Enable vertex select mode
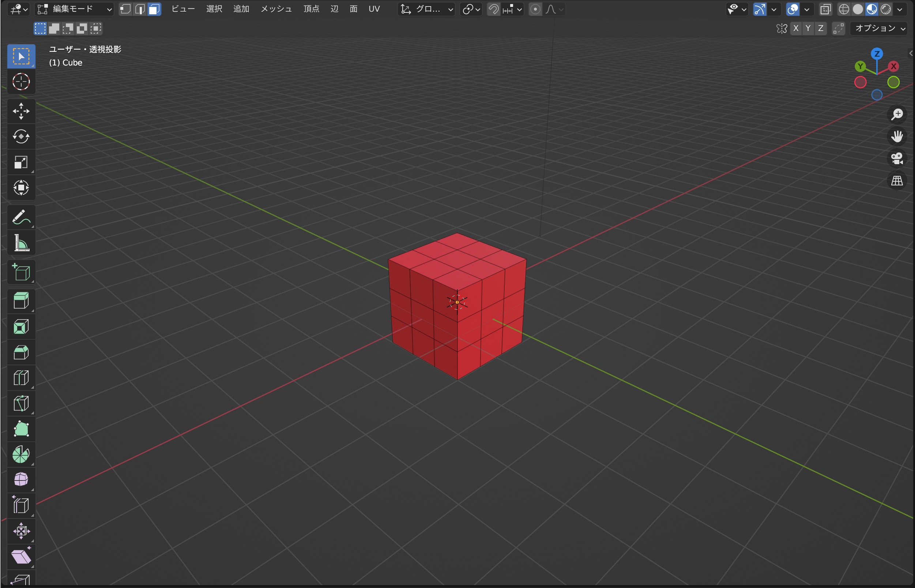 click(x=126, y=9)
